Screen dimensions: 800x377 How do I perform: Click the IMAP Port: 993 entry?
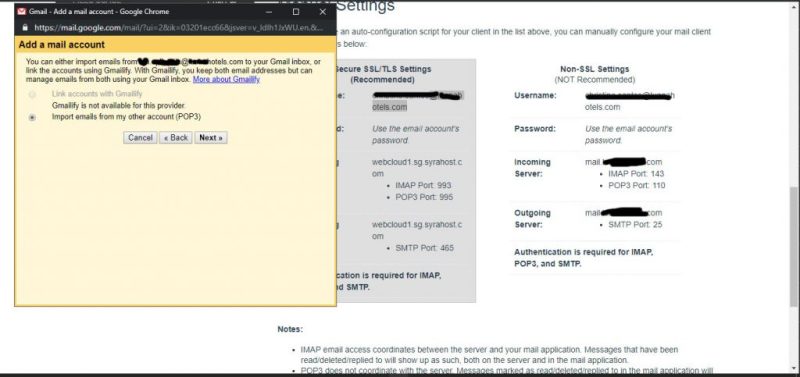pyautogui.click(x=423, y=186)
